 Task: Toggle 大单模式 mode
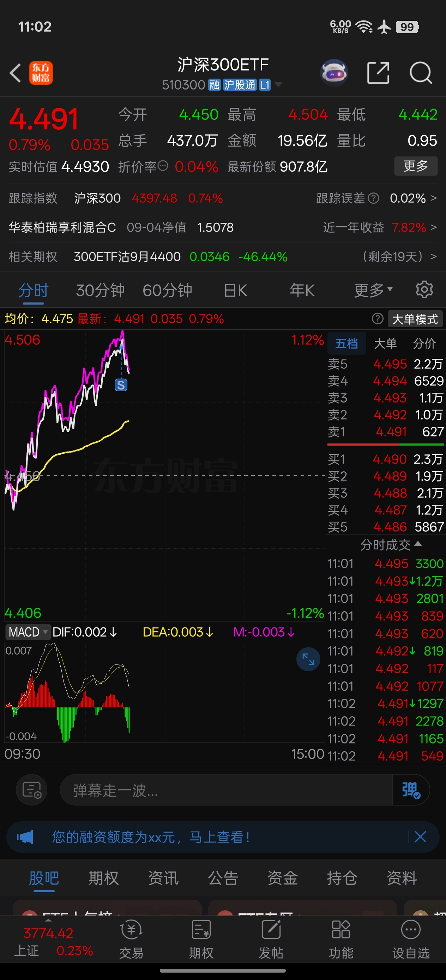tap(415, 319)
